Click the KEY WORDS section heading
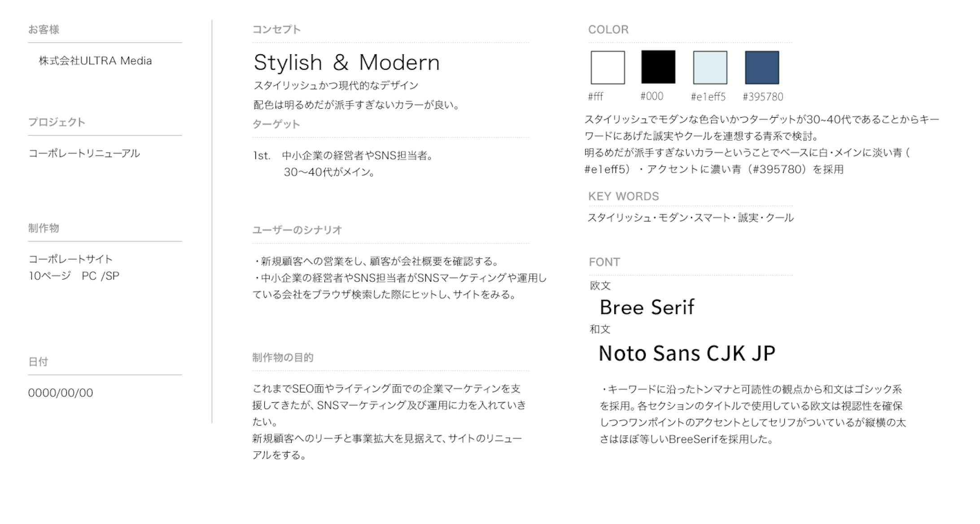 [623, 196]
